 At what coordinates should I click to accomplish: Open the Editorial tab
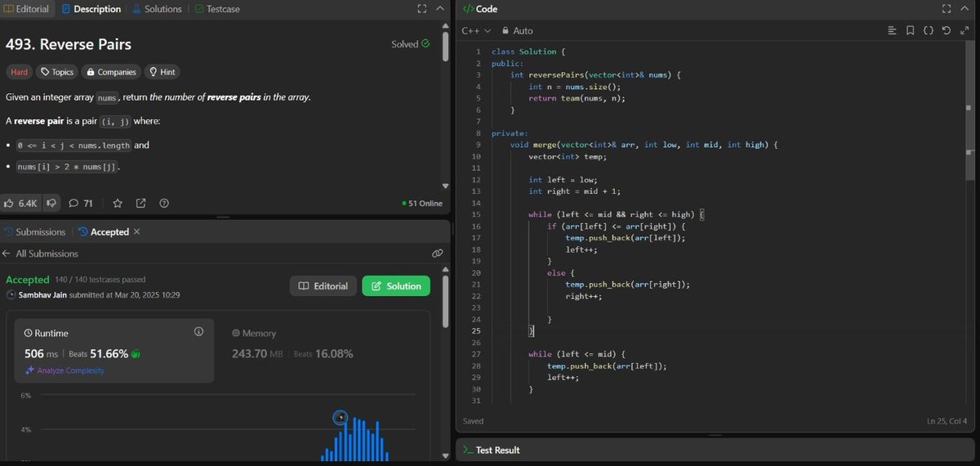[26, 9]
